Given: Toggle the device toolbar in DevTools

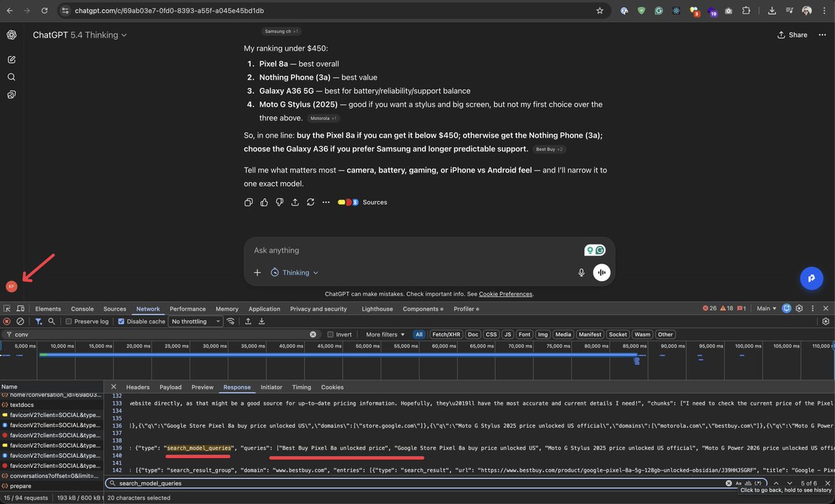Looking at the screenshot, I should (20, 309).
